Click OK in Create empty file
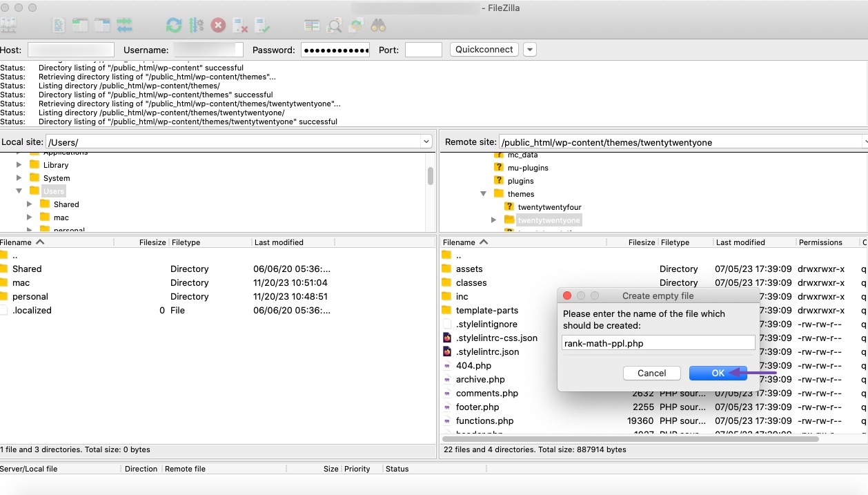The width and height of the screenshot is (868, 495). point(718,373)
